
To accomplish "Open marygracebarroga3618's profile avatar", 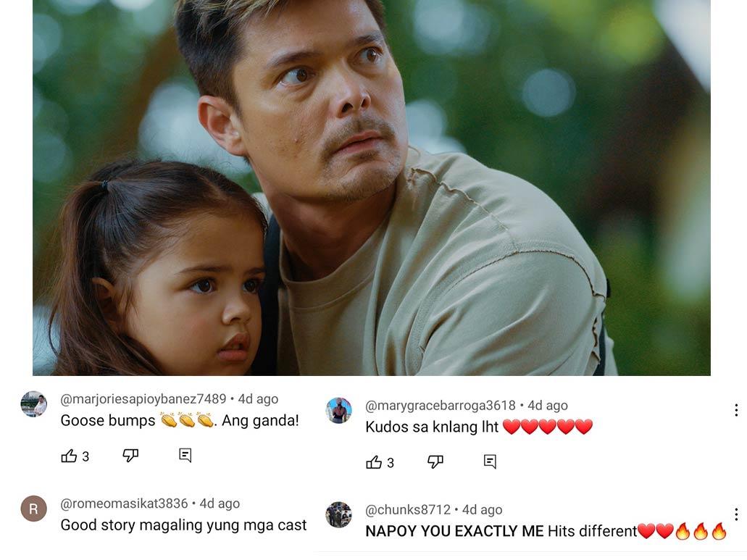I will pyautogui.click(x=339, y=411).
